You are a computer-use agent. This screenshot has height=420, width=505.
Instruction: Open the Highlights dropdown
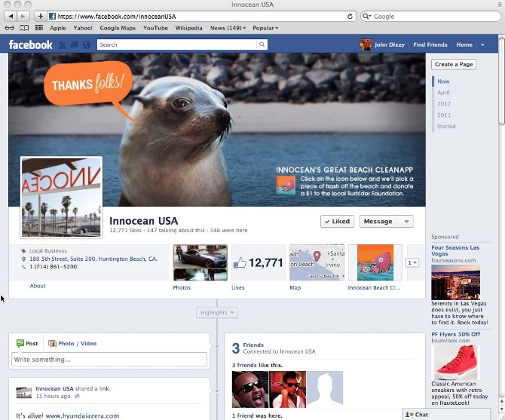[217, 312]
